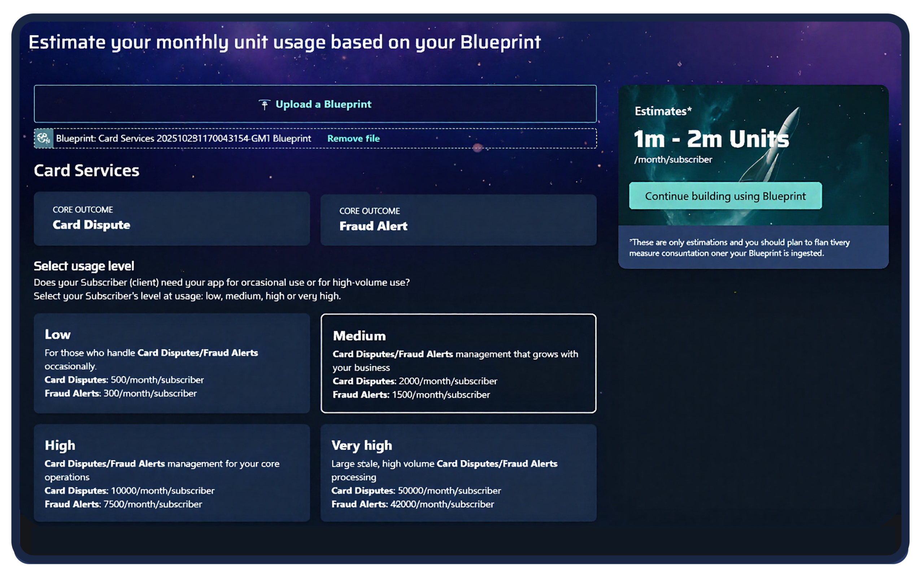Click the Estimates* heading
The image size is (924, 577).
(x=662, y=111)
